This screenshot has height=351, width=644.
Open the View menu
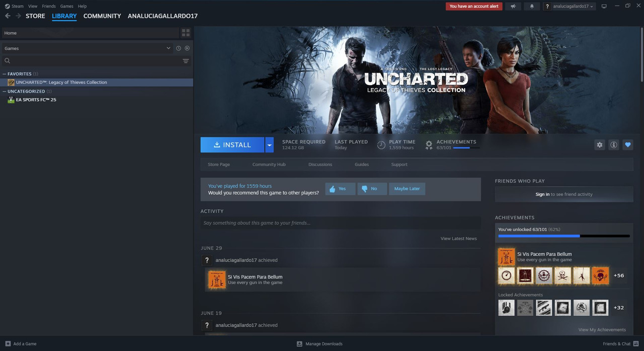pos(33,6)
